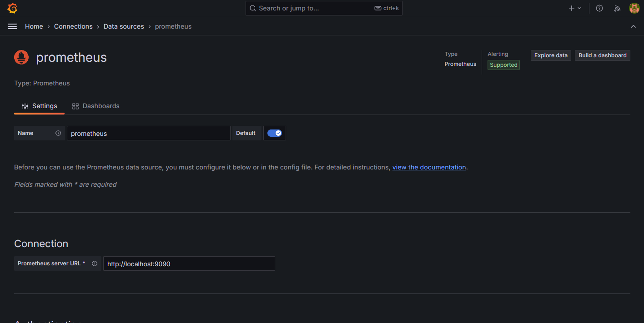
Task: Toggle the Default data source switch
Action: pyautogui.click(x=275, y=133)
